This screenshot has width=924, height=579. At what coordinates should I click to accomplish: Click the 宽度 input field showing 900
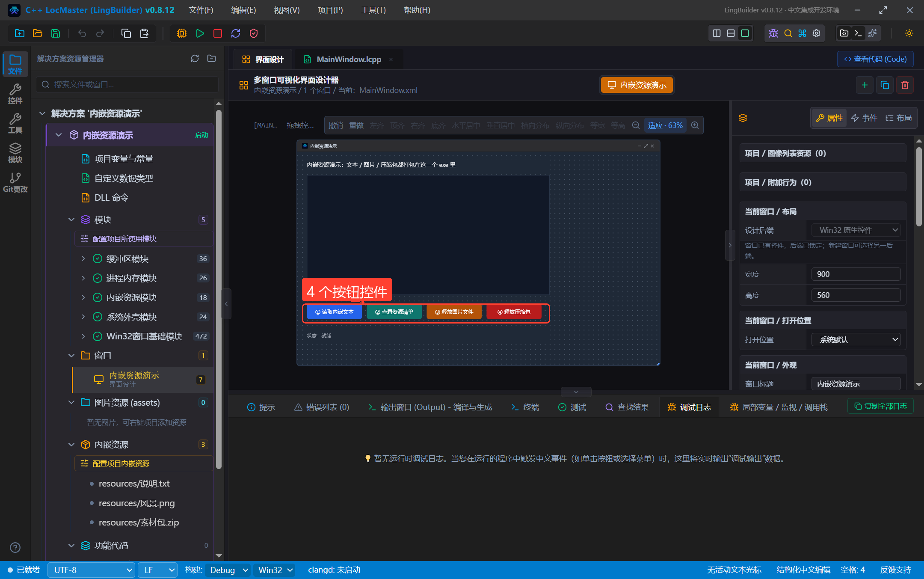point(856,274)
